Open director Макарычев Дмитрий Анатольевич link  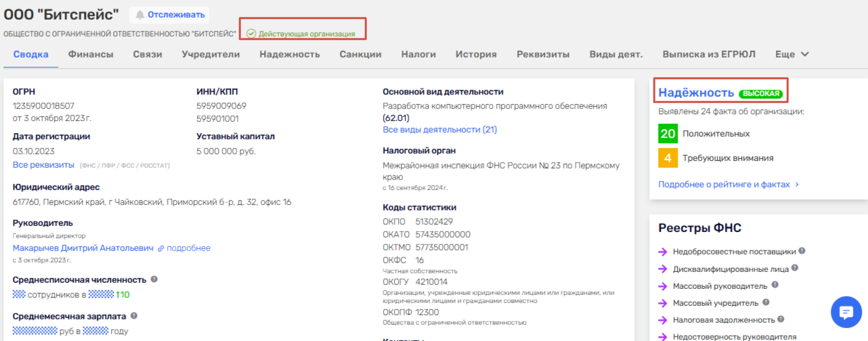[x=83, y=248]
